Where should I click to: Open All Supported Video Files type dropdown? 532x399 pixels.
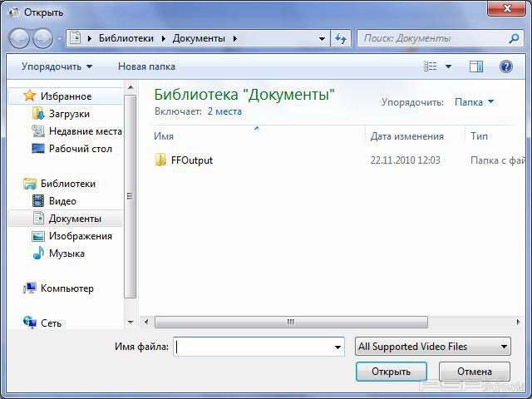[x=432, y=347]
